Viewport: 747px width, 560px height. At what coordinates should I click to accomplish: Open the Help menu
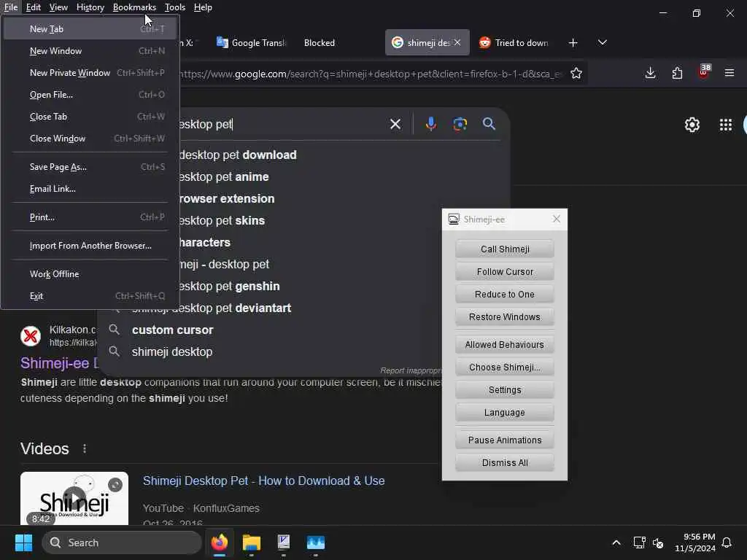pyautogui.click(x=203, y=7)
